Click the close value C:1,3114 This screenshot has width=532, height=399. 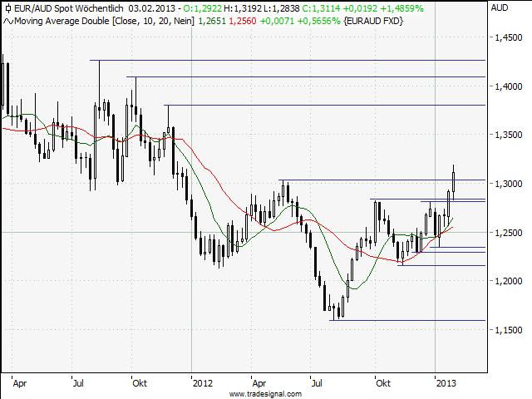click(321, 8)
